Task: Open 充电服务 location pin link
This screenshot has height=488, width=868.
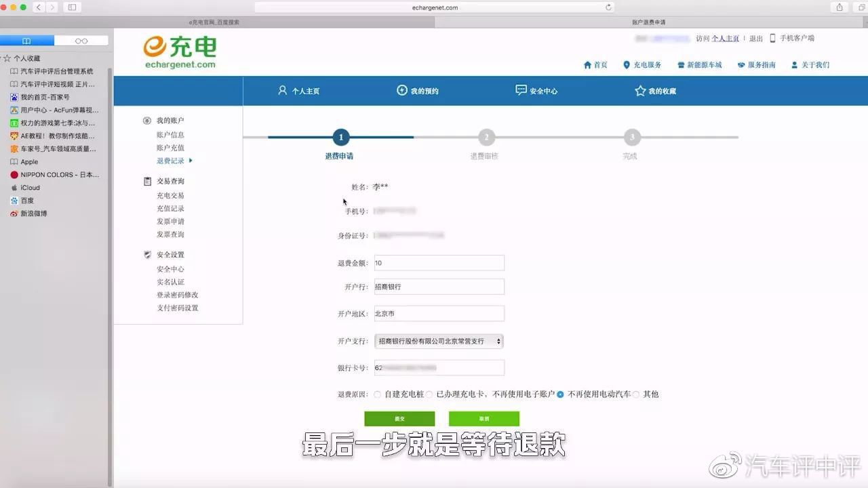Action: (642, 65)
